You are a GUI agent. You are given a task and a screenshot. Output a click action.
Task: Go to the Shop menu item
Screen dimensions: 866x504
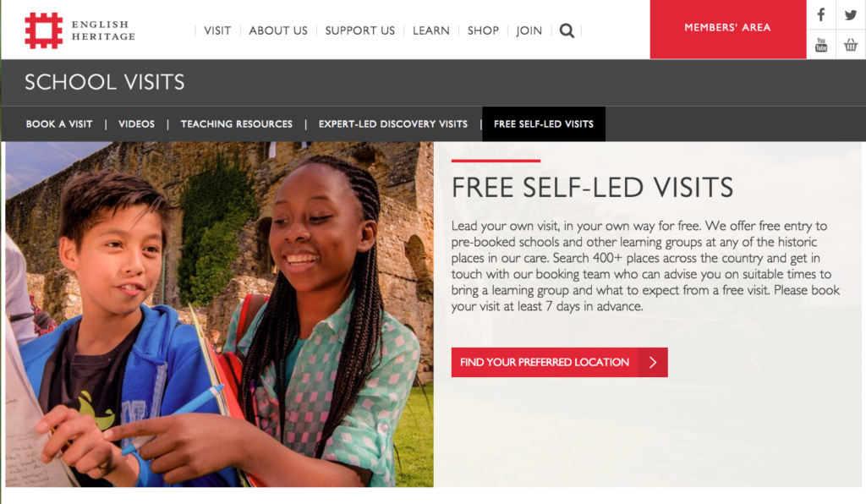tap(483, 31)
